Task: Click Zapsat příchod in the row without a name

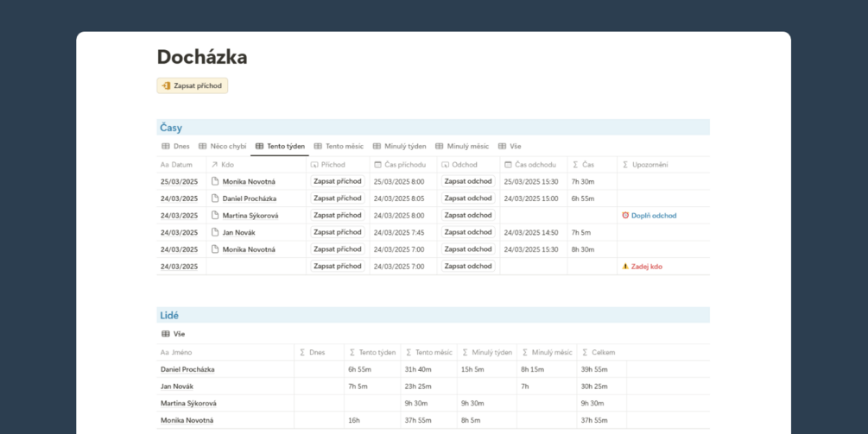Action: click(x=338, y=266)
